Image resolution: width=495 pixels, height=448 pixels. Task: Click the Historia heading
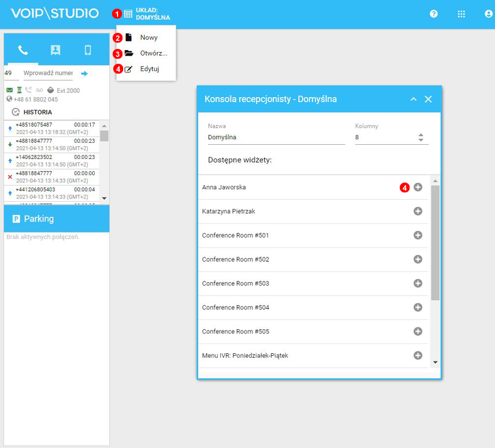(x=38, y=112)
